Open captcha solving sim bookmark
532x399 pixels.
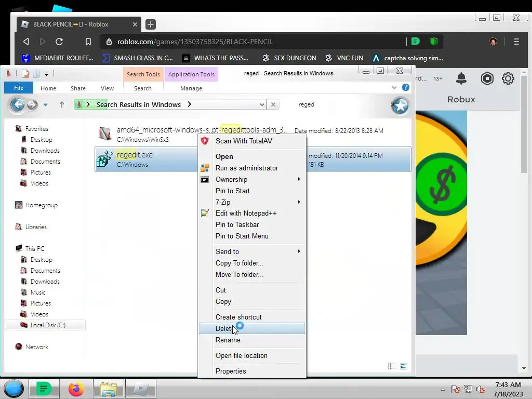point(407,58)
